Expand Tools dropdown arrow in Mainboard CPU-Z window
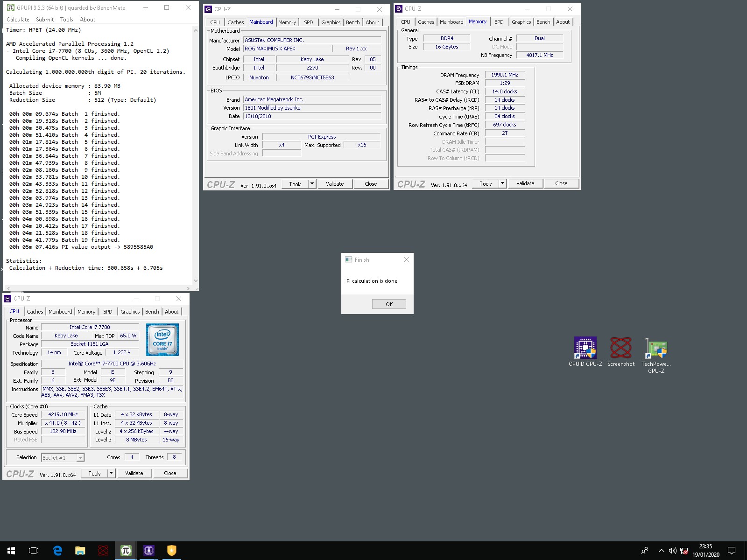 tap(312, 184)
